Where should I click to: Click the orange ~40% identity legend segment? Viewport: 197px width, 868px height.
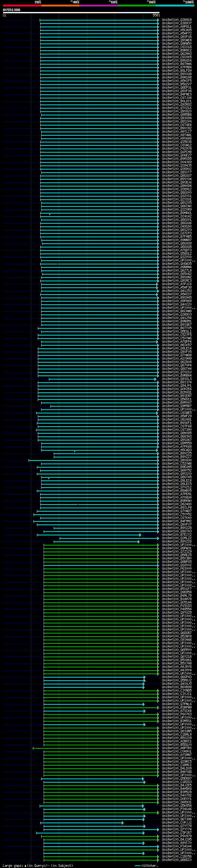coord(60,6)
